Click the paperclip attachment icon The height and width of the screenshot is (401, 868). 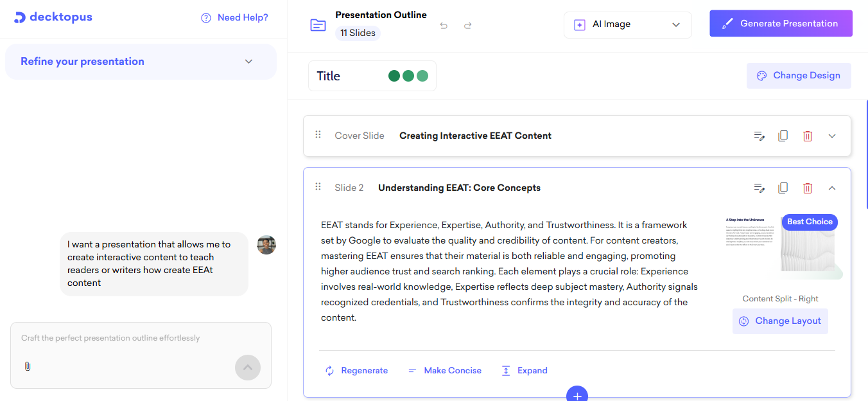28,366
